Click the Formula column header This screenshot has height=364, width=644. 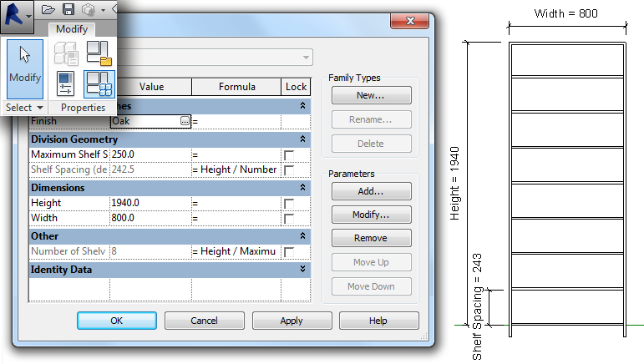(236, 87)
